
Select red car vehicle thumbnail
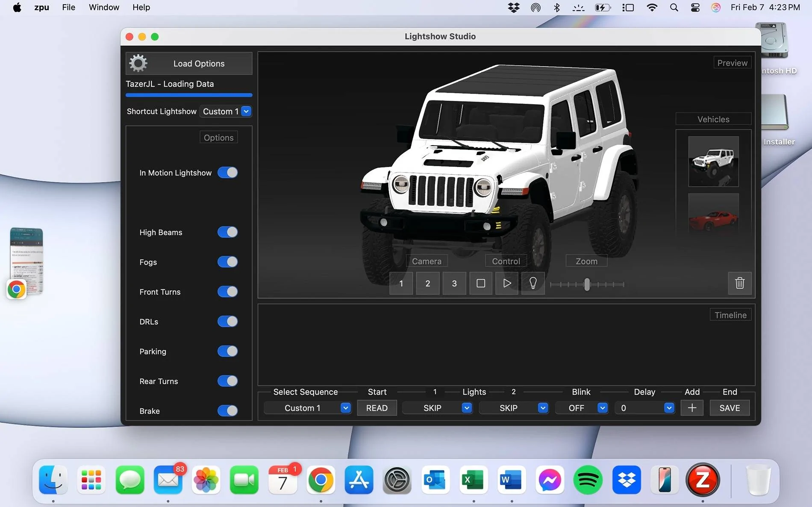[713, 214]
